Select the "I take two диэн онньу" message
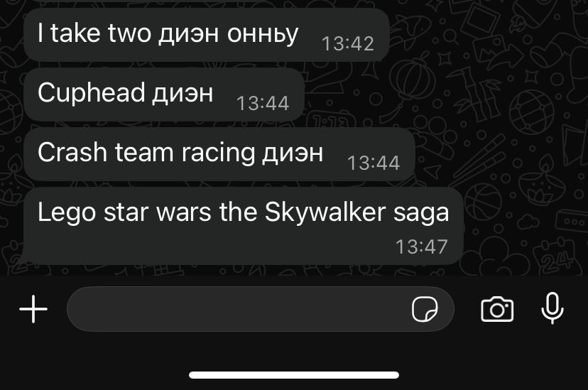This screenshot has width=588, height=390. point(206,35)
